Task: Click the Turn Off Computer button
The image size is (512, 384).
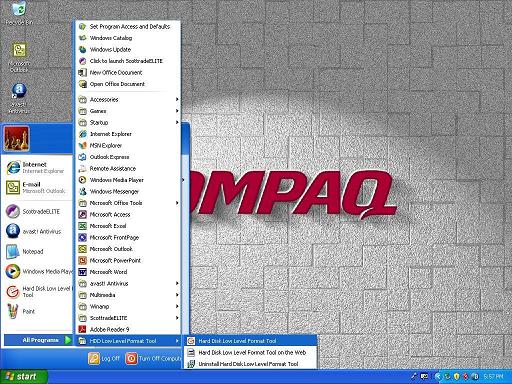Action: (153, 359)
